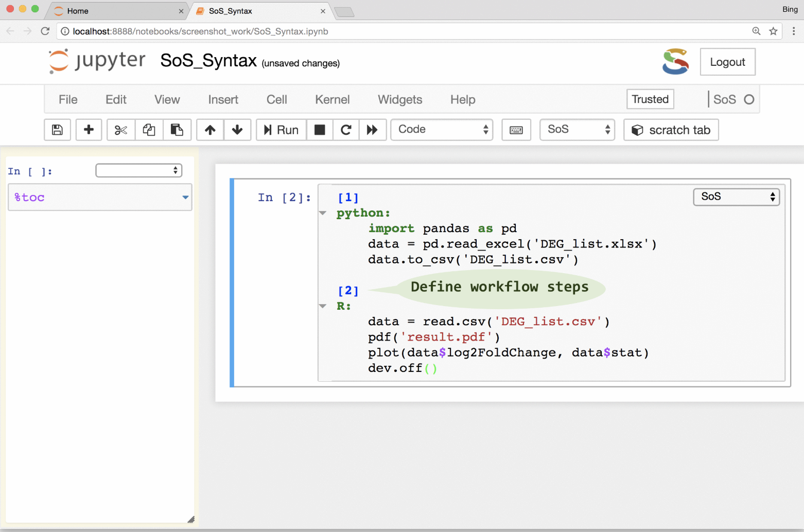
Task: Save notebook with the floppy disk icon
Action: click(57, 130)
